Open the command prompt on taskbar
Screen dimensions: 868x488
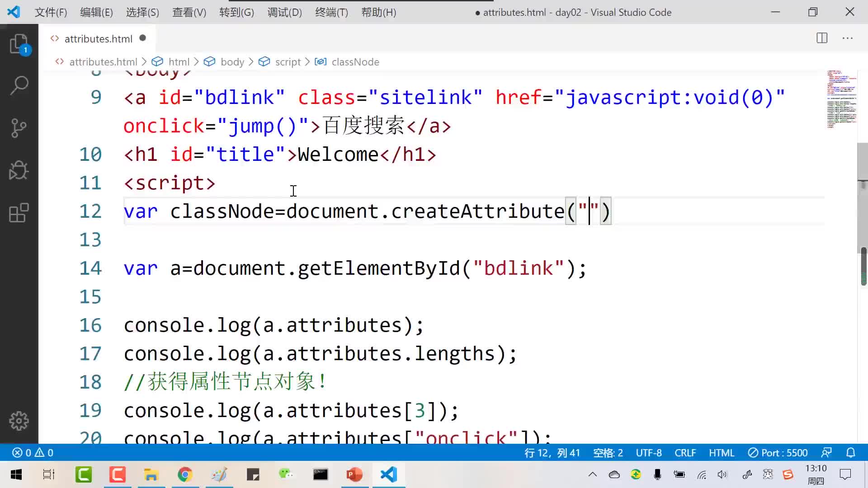click(321, 474)
